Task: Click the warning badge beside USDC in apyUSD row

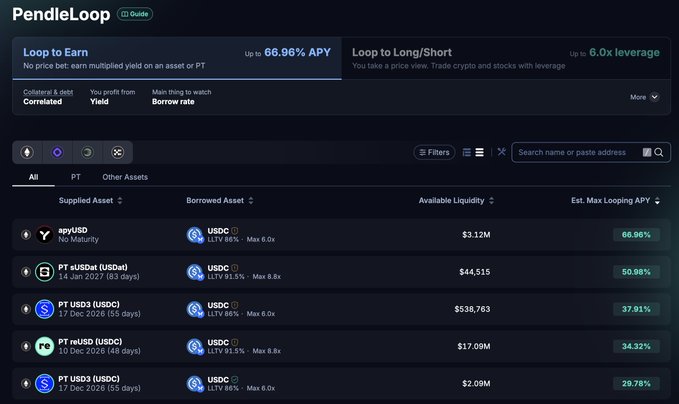Action: pyautogui.click(x=234, y=231)
